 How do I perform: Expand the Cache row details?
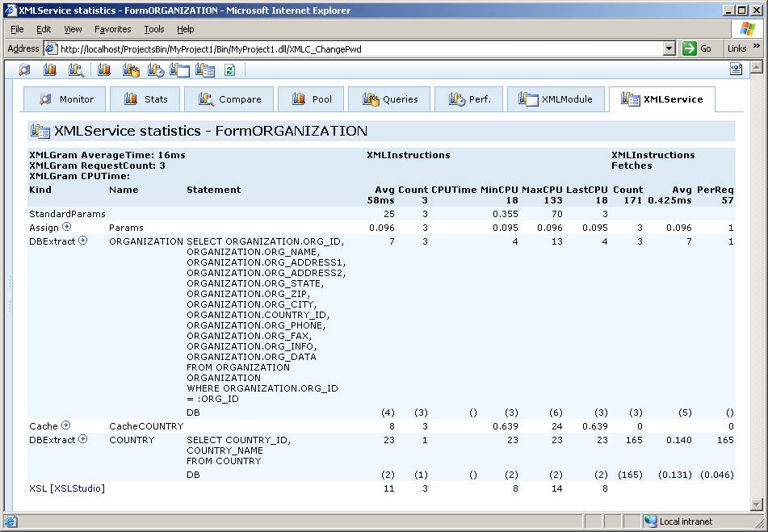point(66,425)
